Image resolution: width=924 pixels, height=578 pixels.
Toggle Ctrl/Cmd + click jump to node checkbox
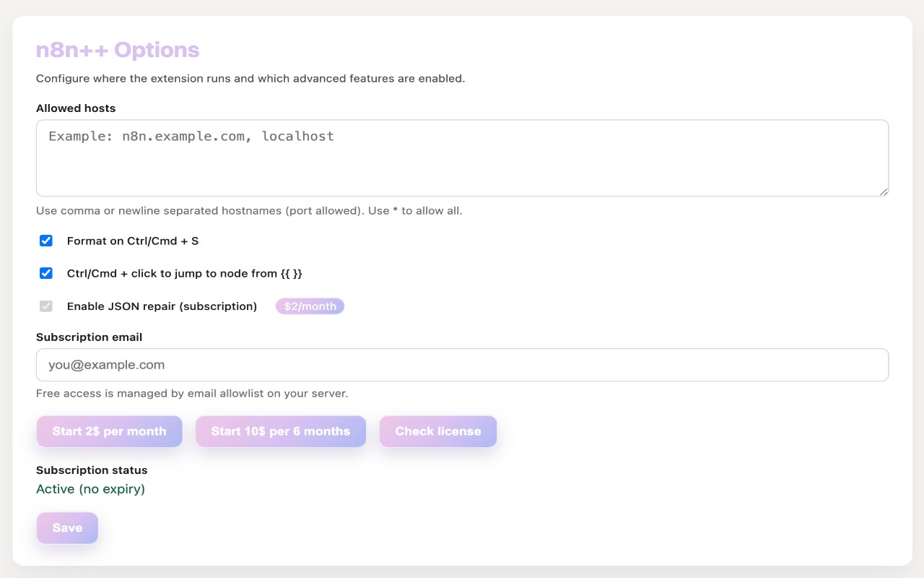(46, 273)
